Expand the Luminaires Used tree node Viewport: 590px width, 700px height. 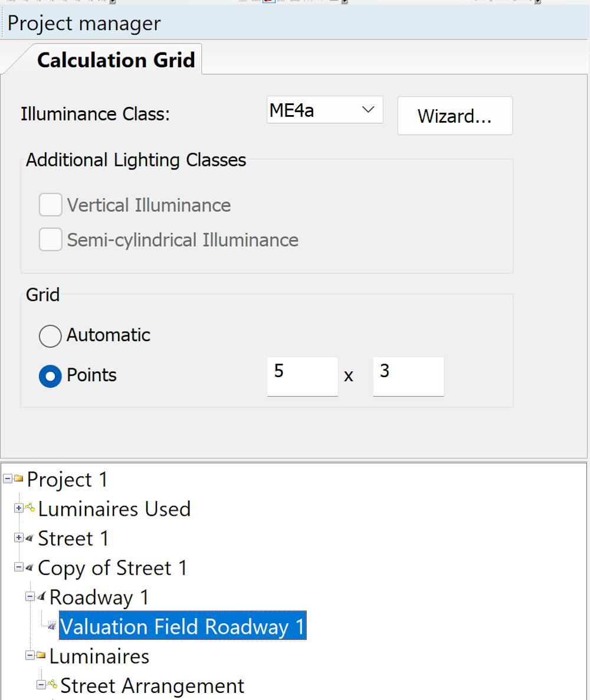coord(19,509)
